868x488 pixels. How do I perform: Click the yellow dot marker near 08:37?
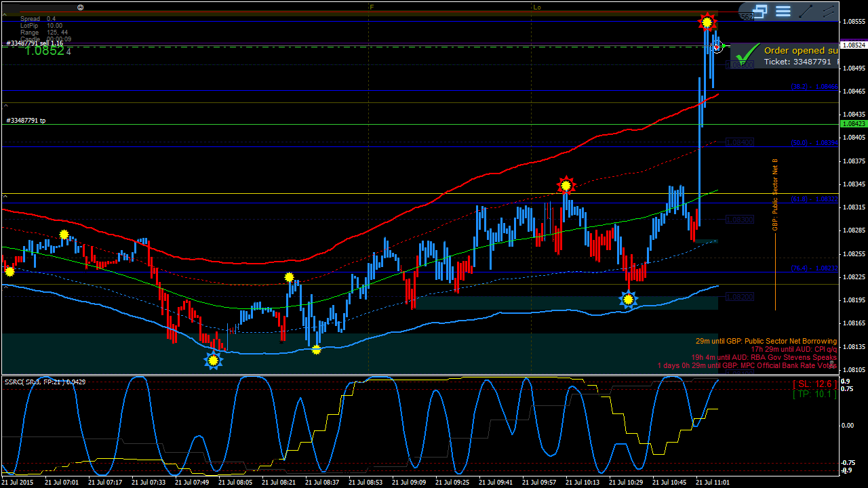pos(316,350)
